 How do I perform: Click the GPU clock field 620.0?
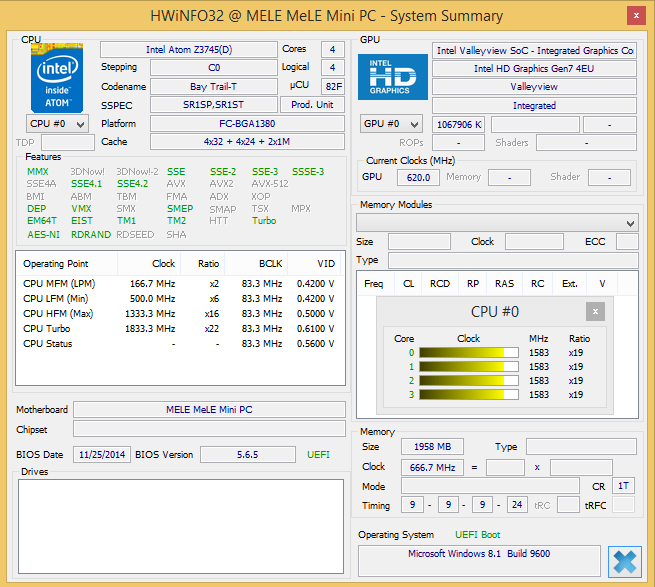(418, 178)
